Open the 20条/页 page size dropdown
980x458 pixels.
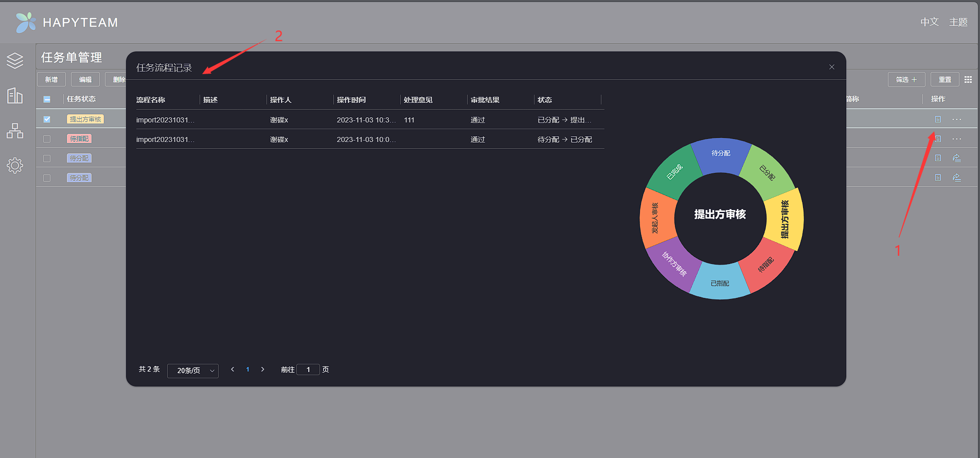193,371
